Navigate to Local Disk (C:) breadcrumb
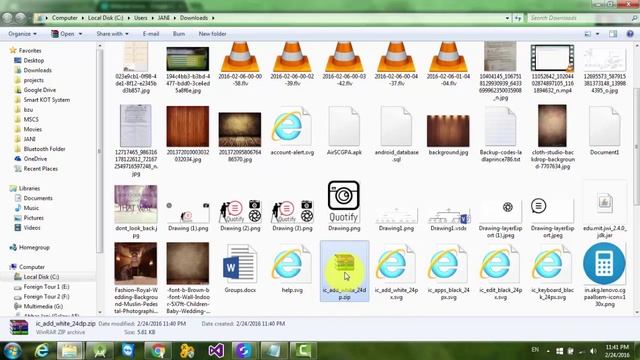640x360 pixels. point(105,18)
